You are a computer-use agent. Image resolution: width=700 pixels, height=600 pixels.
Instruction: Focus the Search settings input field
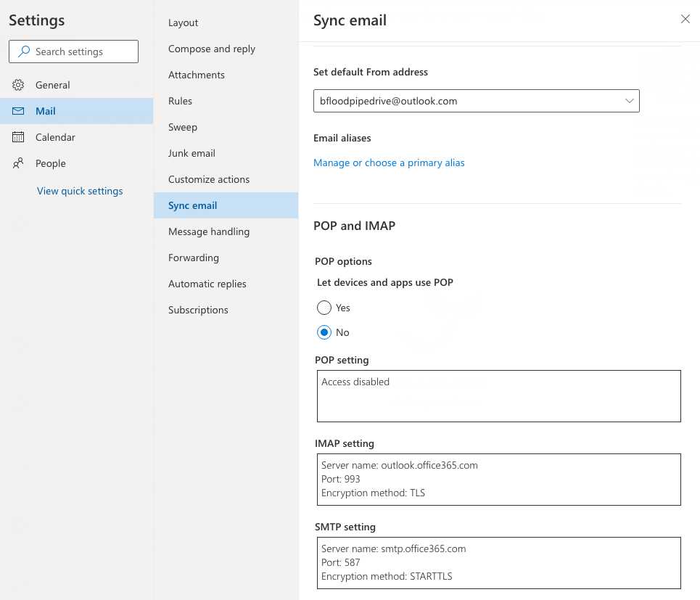pos(74,52)
